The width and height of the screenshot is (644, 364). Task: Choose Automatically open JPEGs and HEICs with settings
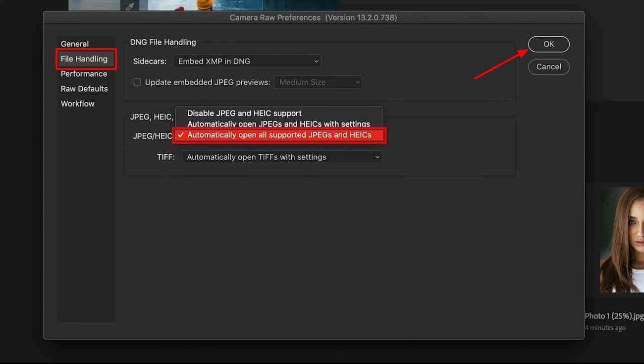pyautogui.click(x=278, y=124)
